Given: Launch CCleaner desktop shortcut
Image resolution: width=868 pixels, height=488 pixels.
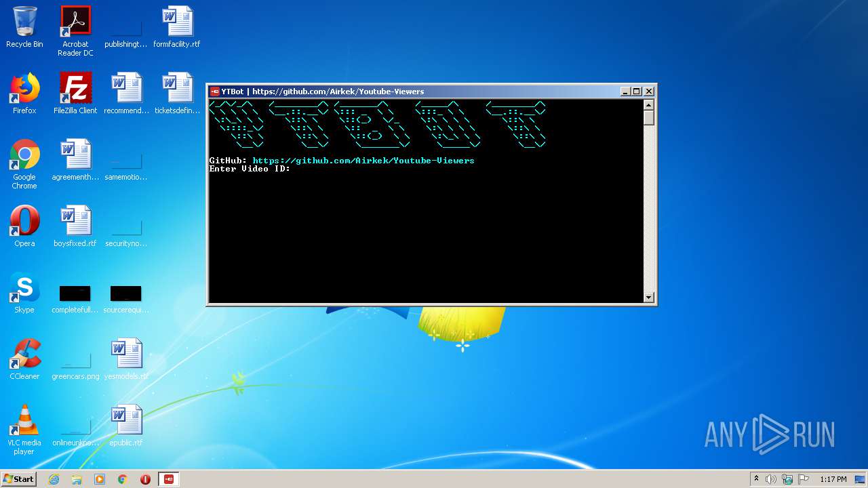Looking at the screenshot, I should [24, 359].
